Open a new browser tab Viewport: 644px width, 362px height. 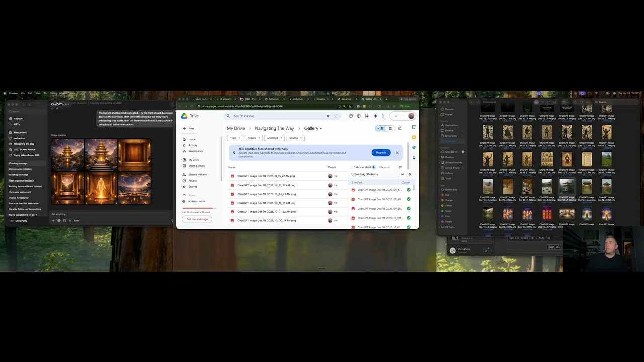click(386, 99)
